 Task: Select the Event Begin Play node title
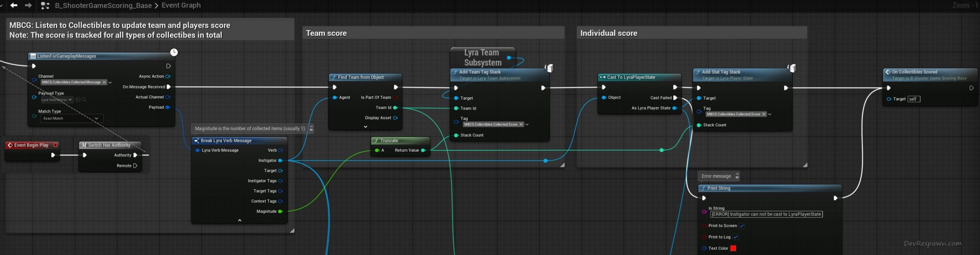31,145
